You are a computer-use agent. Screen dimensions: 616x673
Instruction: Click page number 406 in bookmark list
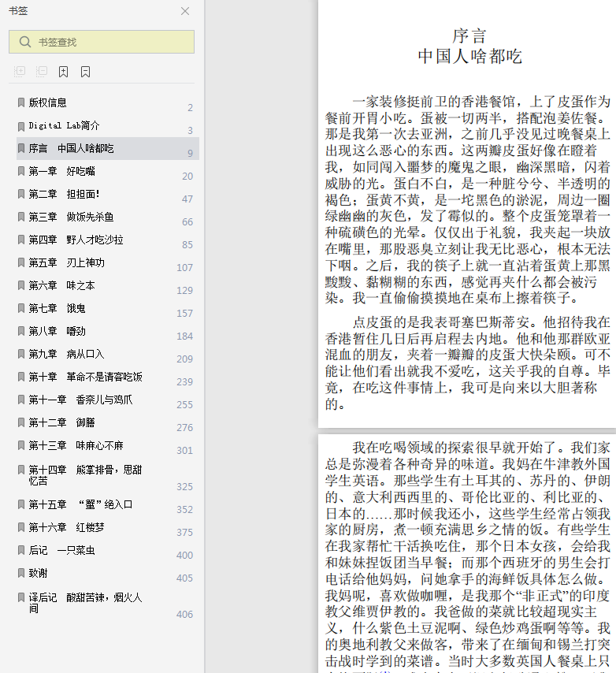(x=185, y=615)
